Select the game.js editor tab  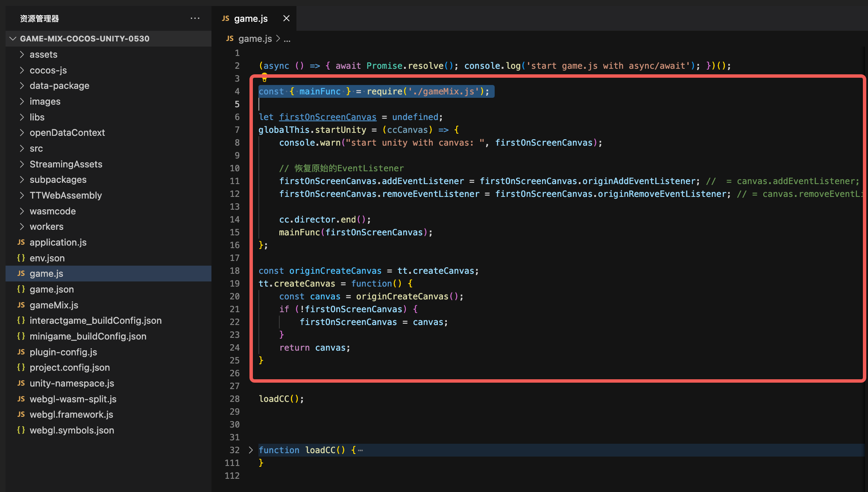coord(250,18)
